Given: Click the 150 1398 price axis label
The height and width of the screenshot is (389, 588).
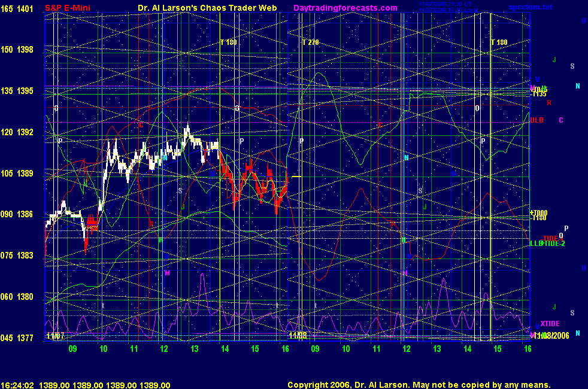Looking at the screenshot, I should (x=17, y=50).
